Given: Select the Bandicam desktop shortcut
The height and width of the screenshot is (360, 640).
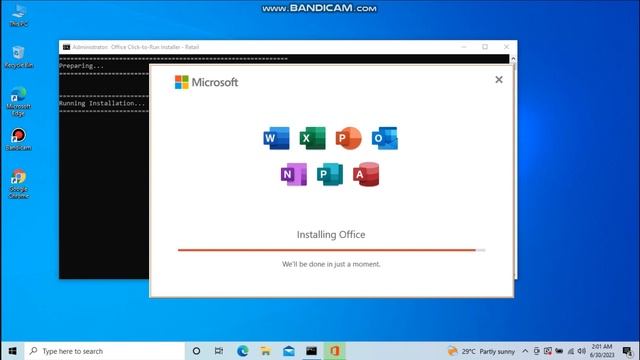Looking at the screenshot, I should pos(19,140).
